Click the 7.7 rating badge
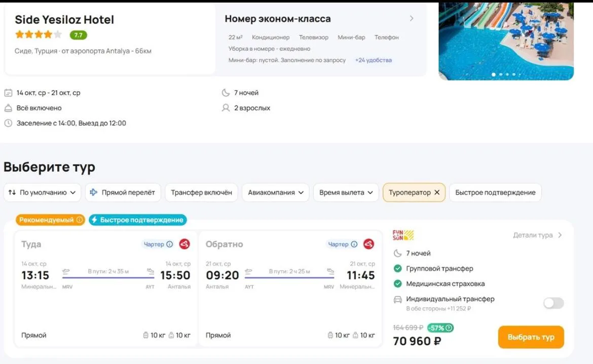The height and width of the screenshot is (364, 593). [78, 35]
